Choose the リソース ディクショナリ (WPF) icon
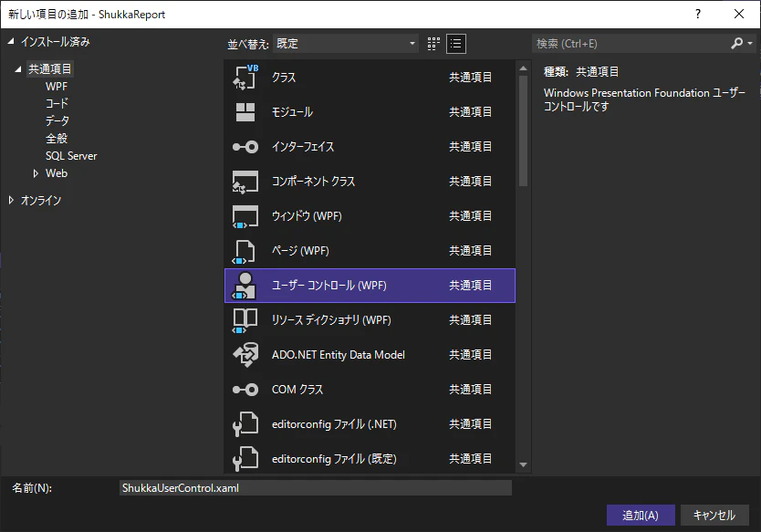761x532 pixels. 245,320
